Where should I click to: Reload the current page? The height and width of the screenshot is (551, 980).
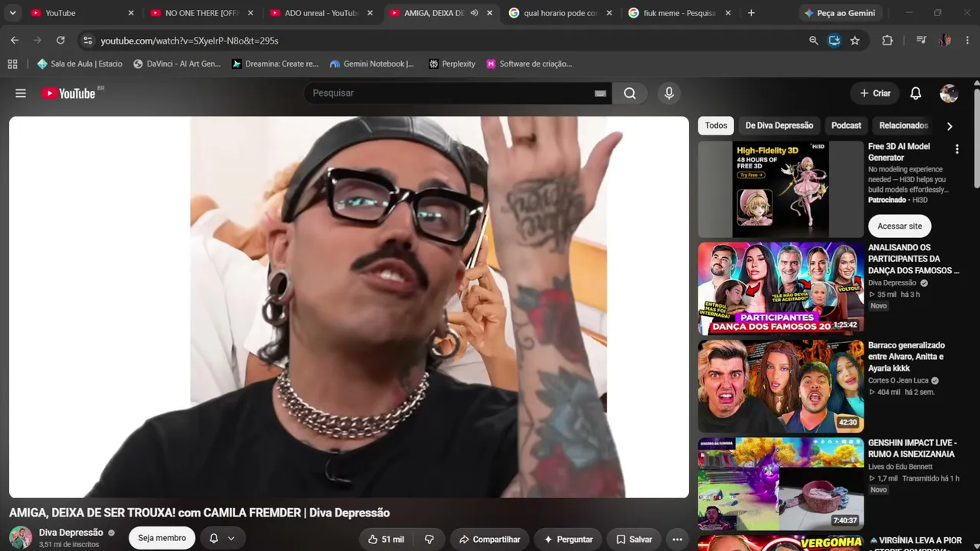[60, 41]
